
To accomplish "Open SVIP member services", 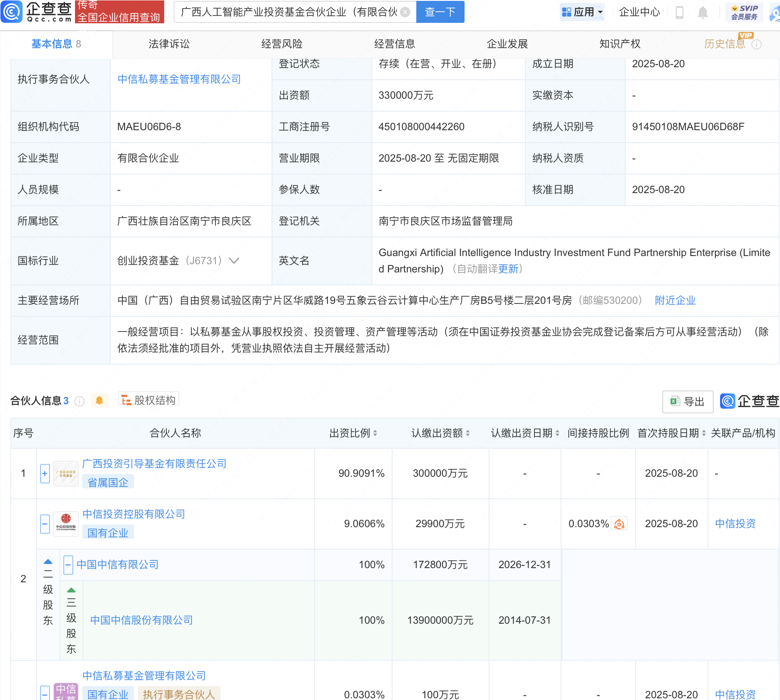I will pyautogui.click(x=744, y=12).
